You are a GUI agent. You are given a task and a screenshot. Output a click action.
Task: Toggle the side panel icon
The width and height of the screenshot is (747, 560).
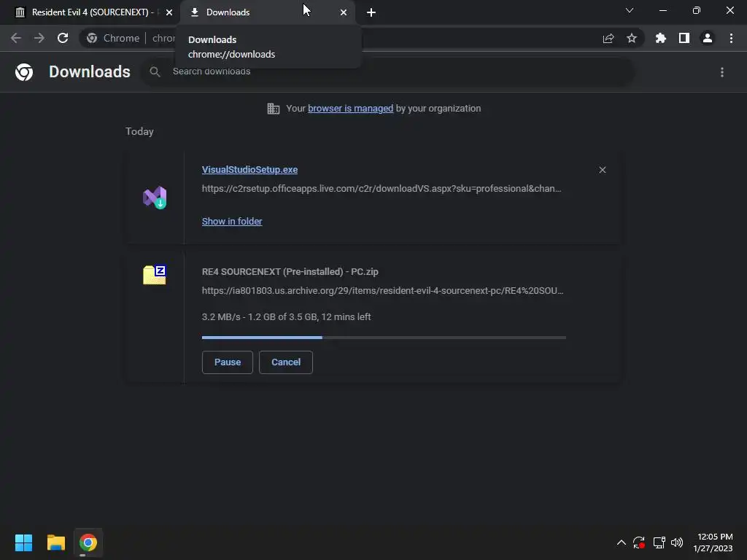pyautogui.click(x=684, y=38)
